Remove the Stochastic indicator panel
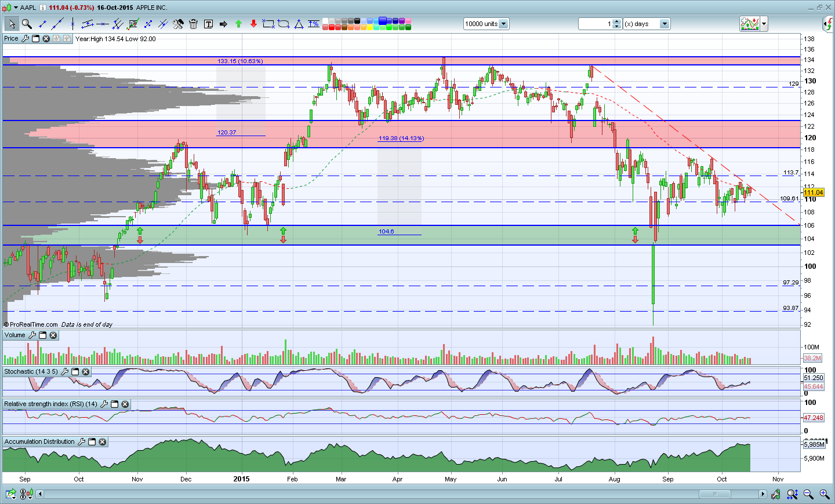The height and width of the screenshot is (504, 835). coord(86,372)
